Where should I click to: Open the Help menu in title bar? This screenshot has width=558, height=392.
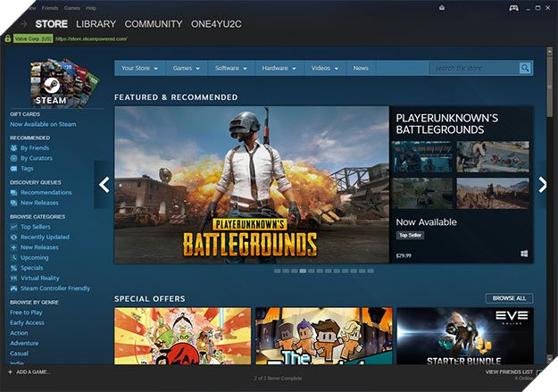[91, 8]
